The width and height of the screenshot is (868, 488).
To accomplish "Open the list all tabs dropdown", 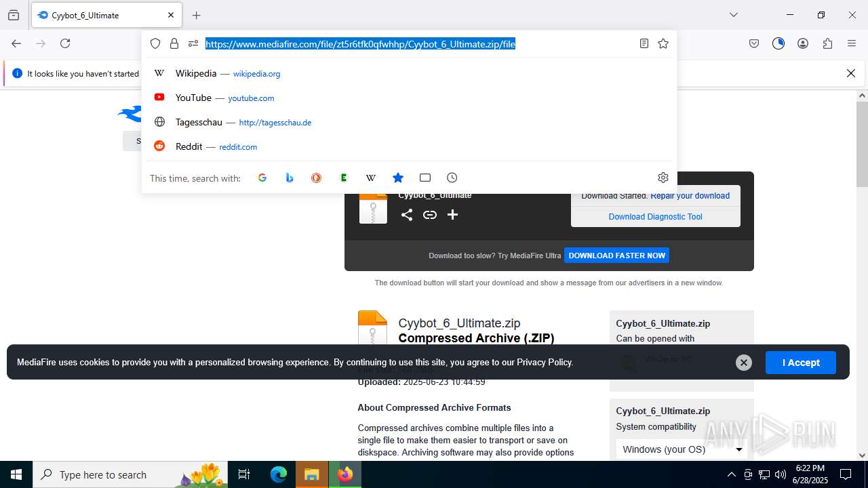I will coord(733,15).
